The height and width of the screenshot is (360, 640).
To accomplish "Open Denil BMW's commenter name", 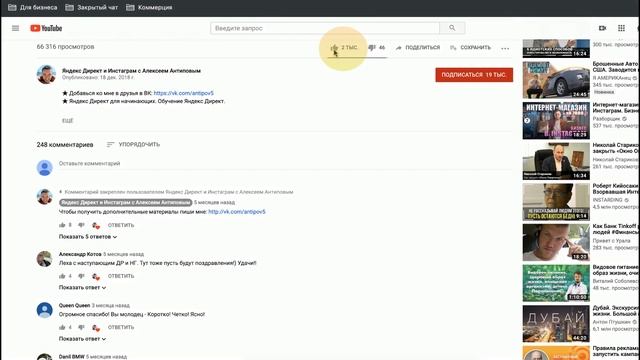I will point(71,357).
